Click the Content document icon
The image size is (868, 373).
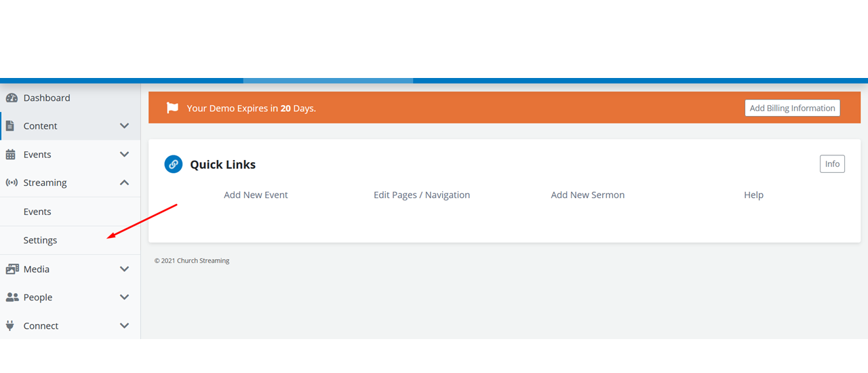(10, 126)
